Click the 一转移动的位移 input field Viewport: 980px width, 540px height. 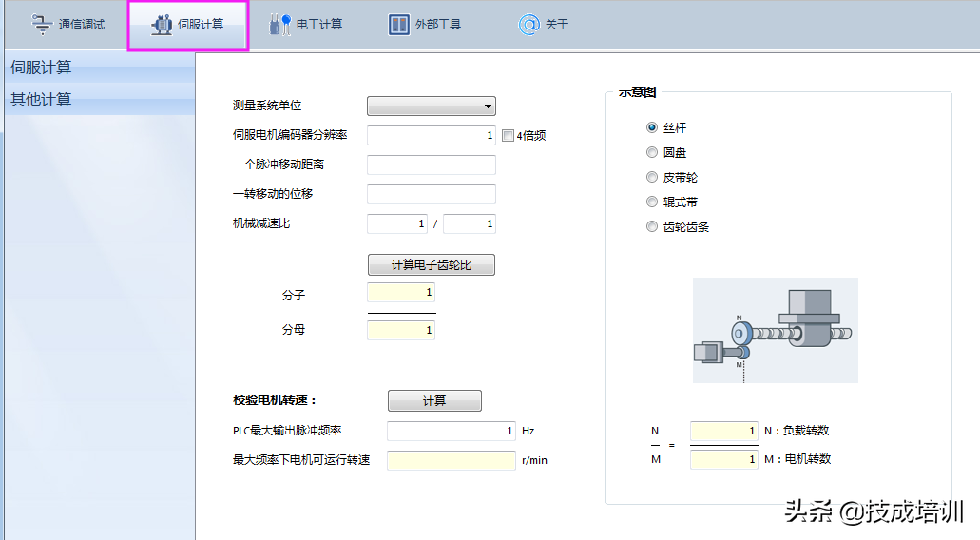click(431, 194)
